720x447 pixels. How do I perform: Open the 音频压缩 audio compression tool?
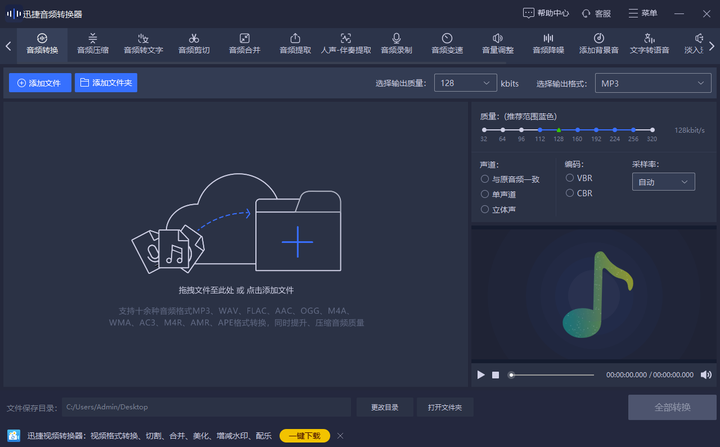(x=93, y=44)
